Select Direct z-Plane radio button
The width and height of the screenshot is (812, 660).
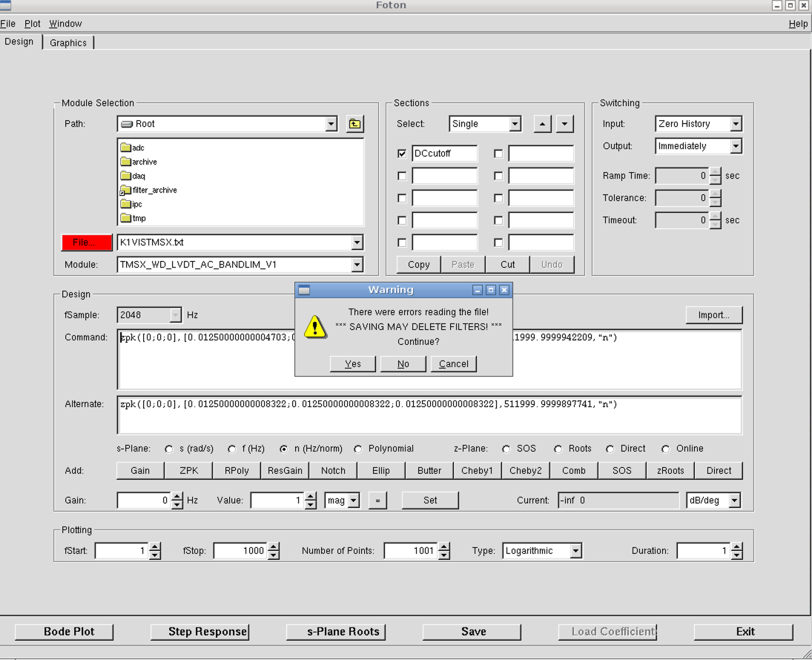(610, 449)
